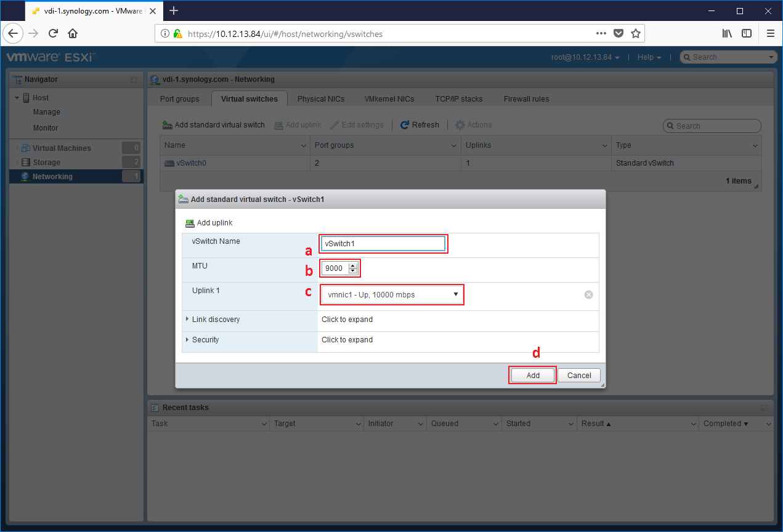The height and width of the screenshot is (532, 783).
Task: Open the Help dropdown menu
Action: [649, 57]
